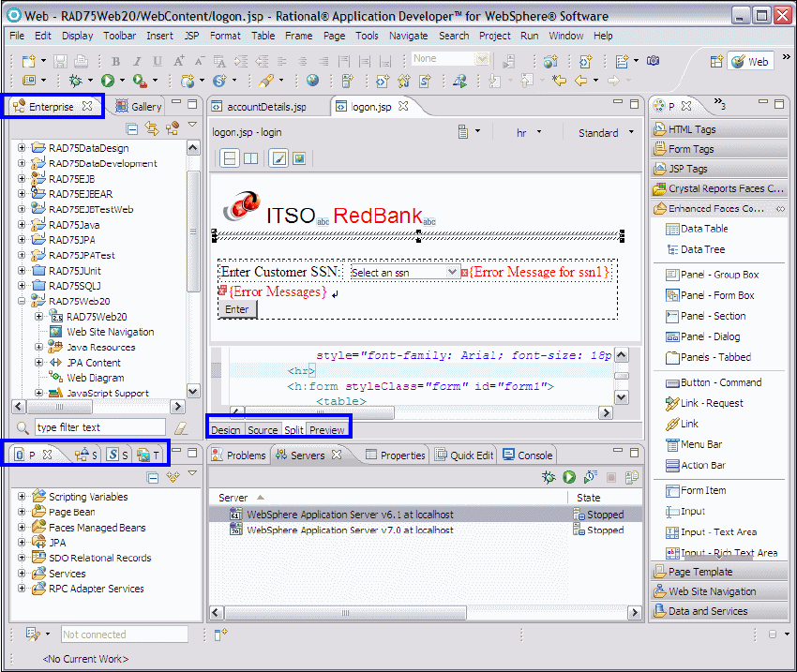
Task: Open the HTML Tags palette drawer
Action: [719, 129]
